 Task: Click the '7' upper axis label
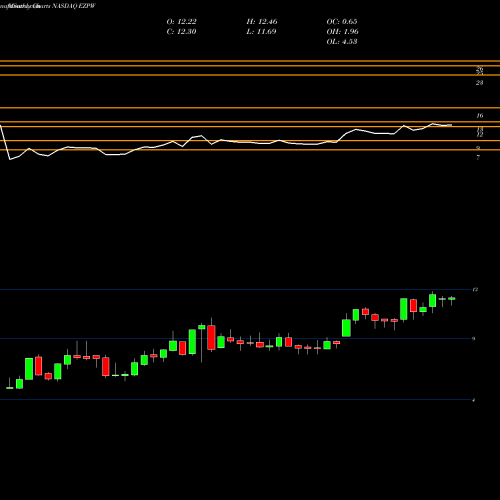[478, 157]
